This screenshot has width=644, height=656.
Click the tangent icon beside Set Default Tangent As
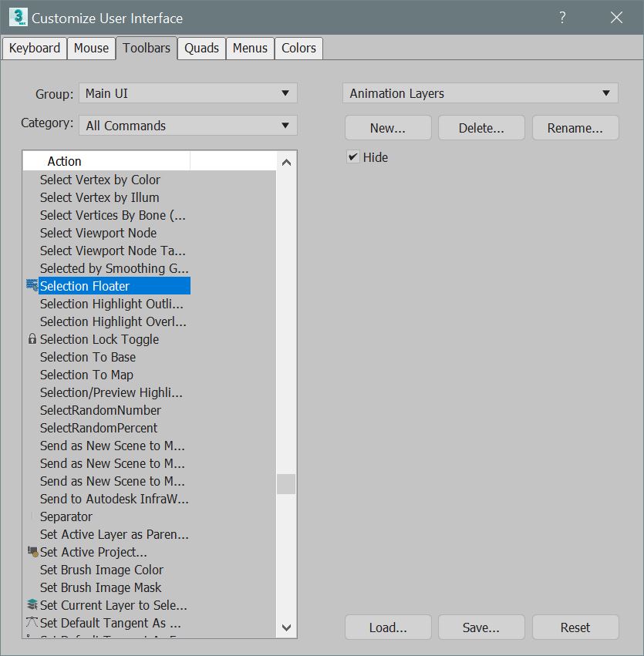click(x=32, y=623)
